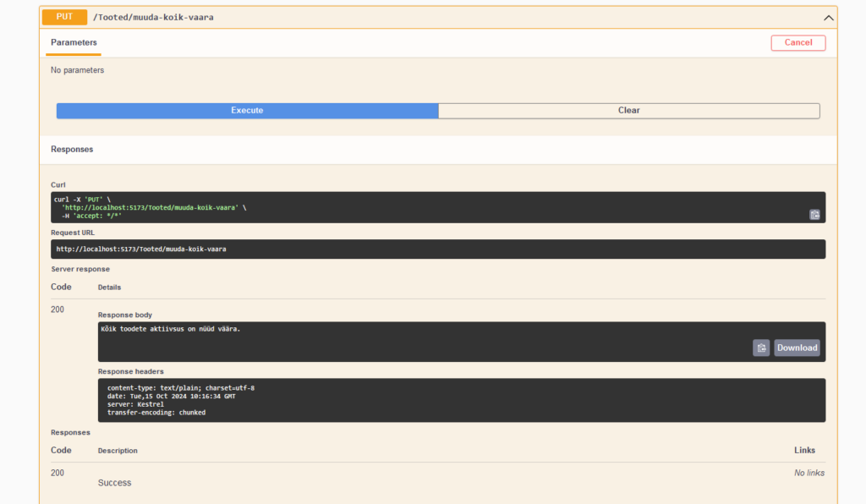Click the 'No parameters' text
The width and height of the screenshot is (866, 504).
point(77,70)
